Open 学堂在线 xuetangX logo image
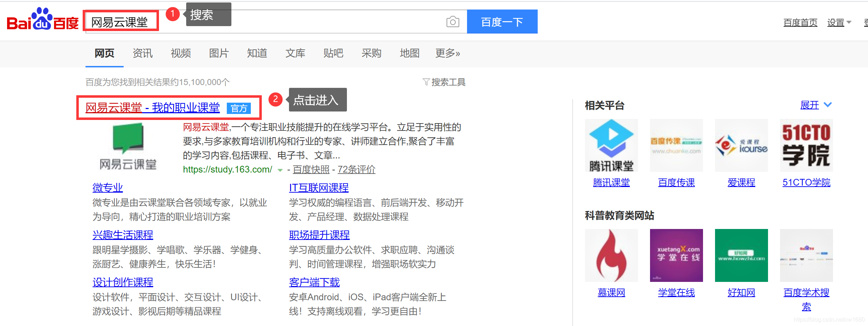 (676, 255)
